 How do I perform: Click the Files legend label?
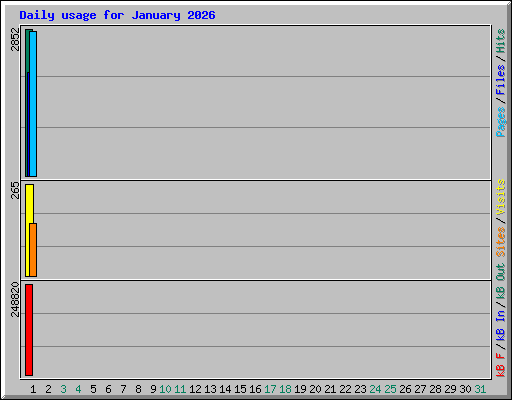click(501, 80)
